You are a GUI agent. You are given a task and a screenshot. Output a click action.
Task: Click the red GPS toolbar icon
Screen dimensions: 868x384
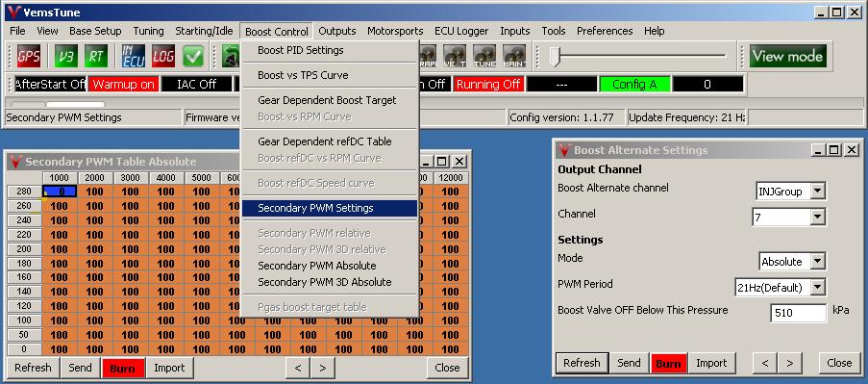28,56
